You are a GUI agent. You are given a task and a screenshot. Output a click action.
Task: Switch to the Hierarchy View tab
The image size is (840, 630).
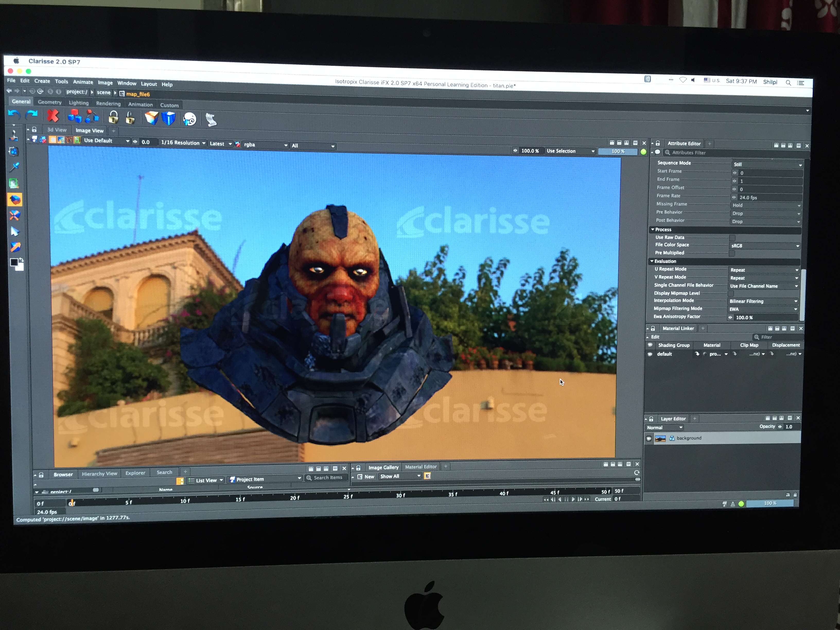(x=100, y=474)
